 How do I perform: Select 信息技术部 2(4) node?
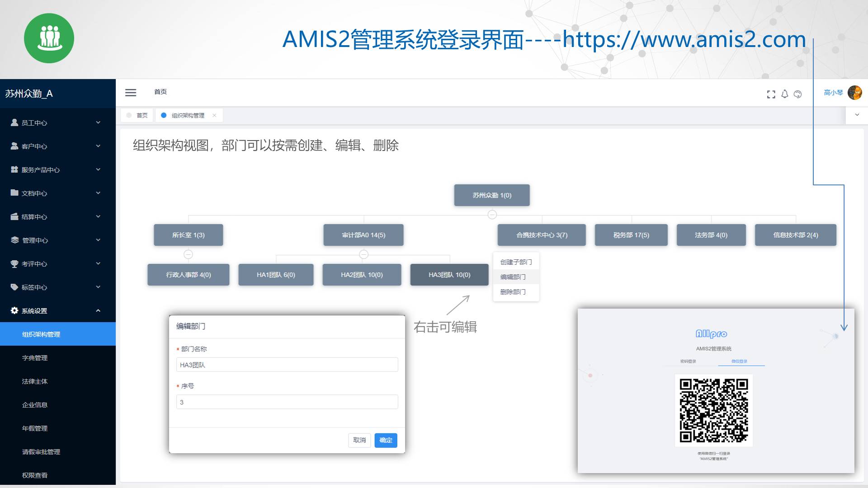coord(796,235)
